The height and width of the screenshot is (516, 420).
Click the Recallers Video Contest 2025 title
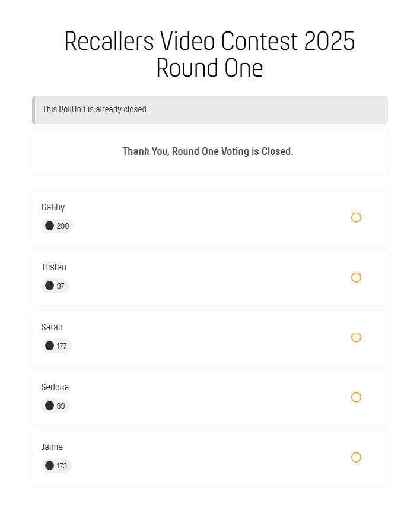pyautogui.click(x=209, y=53)
